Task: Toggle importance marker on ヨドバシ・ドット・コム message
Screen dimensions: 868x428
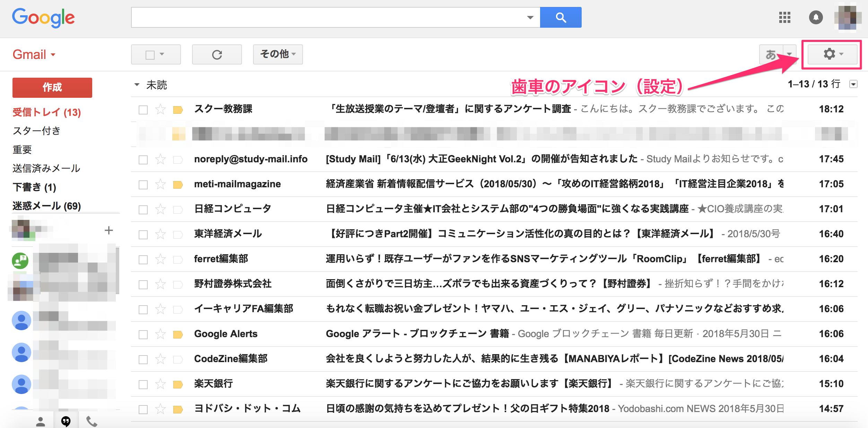Action: (178, 410)
